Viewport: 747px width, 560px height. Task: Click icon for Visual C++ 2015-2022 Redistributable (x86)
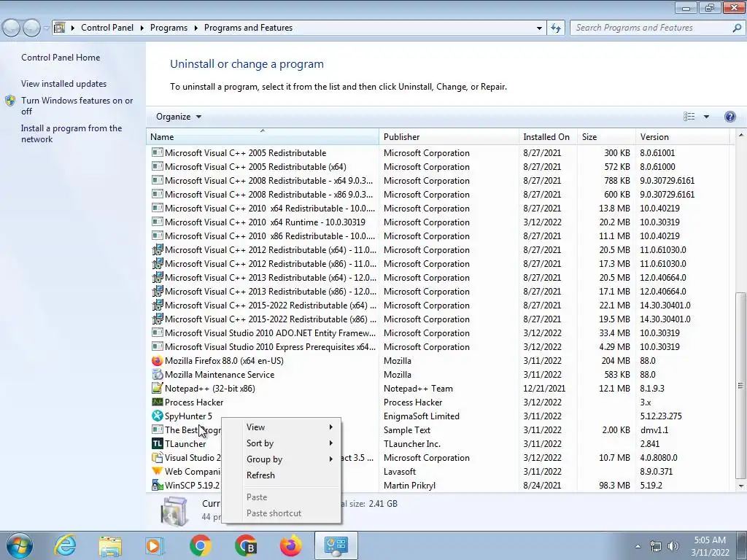pyautogui.click(x=158, y=319)
